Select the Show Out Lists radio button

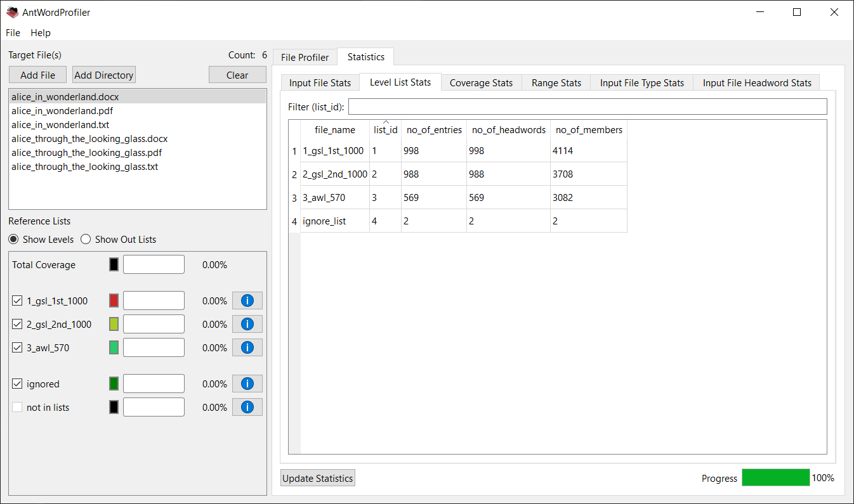point(86,240)
